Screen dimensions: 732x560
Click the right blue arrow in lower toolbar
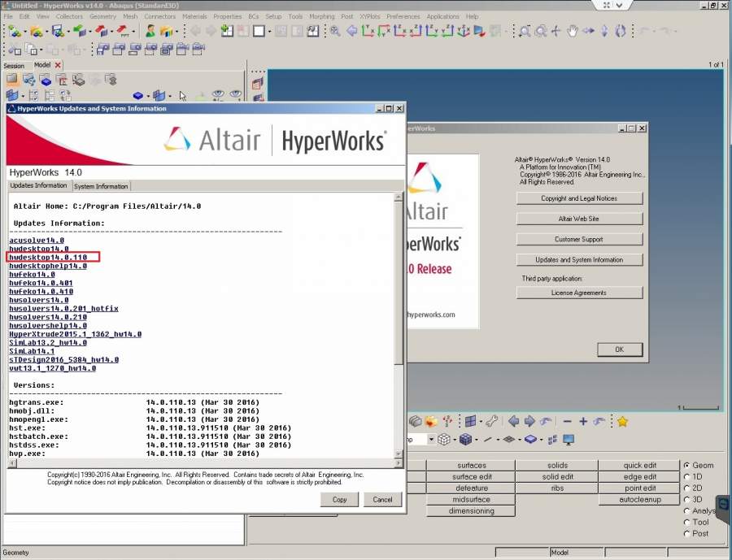[x=529, y=421]
